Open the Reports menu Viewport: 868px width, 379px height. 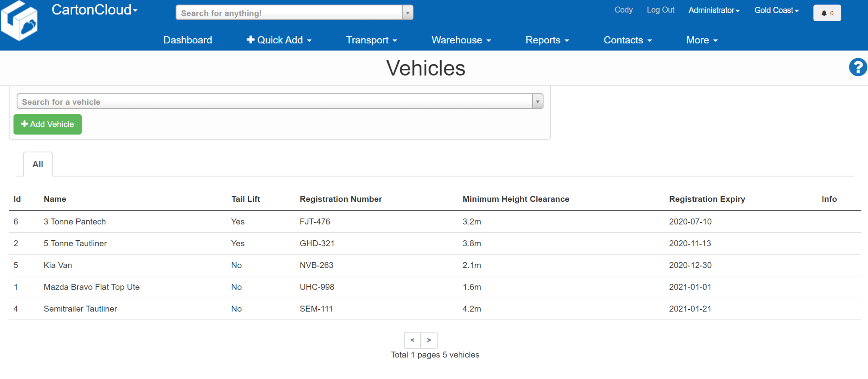click(546, 40)
